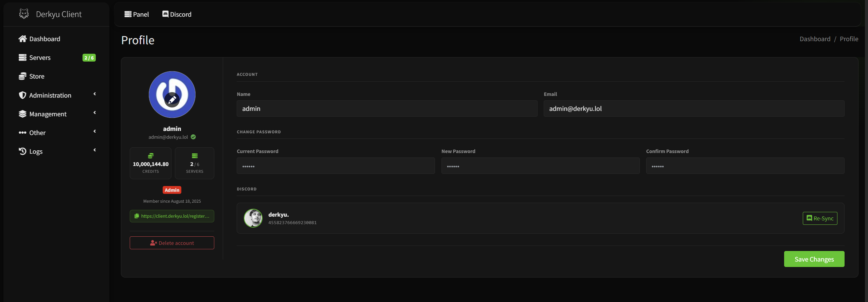Click the avatar edit pencil icon
This screenshot has height=302, width=868.
click(172, 100)
